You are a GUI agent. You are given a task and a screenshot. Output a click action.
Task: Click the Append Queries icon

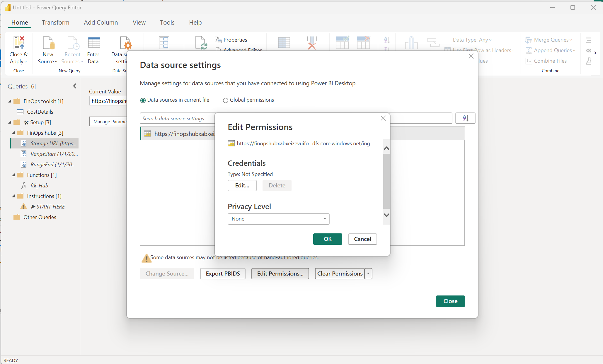click(x=529, y=50)
